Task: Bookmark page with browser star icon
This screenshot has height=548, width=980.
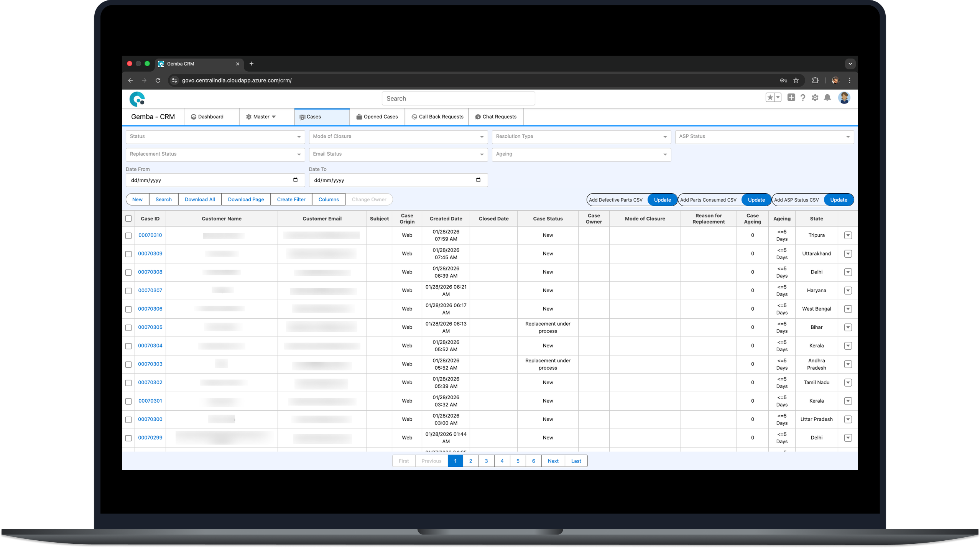Action: (x=796, y=81)
